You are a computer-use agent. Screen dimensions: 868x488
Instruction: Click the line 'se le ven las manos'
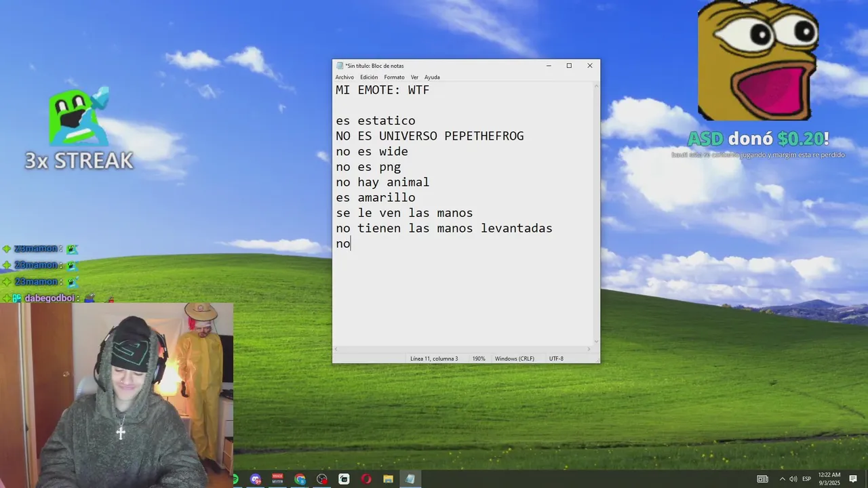tap(404, 213)
